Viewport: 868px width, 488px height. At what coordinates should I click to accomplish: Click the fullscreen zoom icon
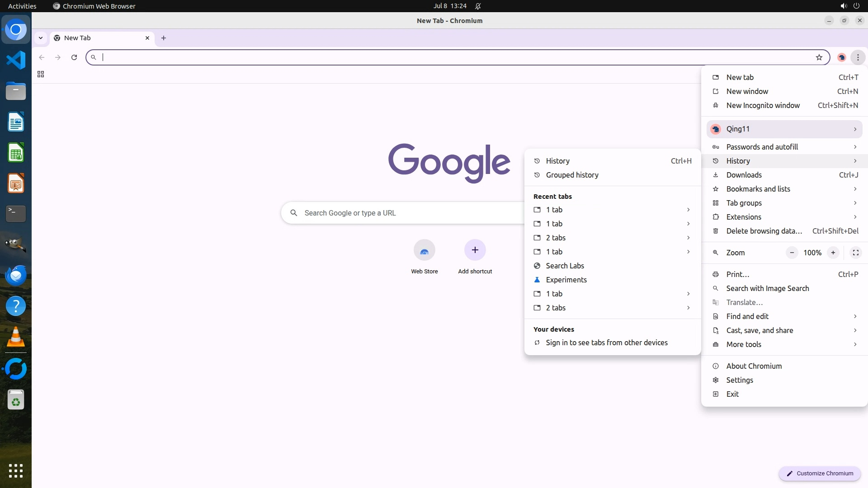pyautogui.click(x=855, y=253)
